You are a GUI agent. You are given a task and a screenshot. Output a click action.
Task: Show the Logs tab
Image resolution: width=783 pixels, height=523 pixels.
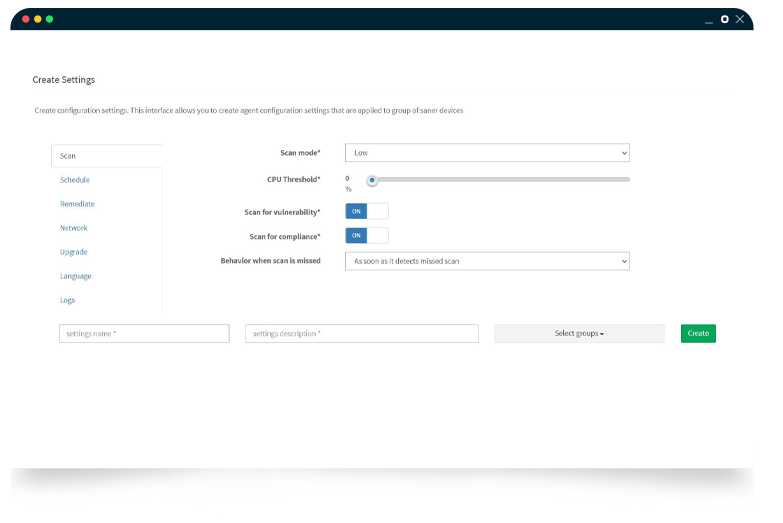click(x=67, y=300)
